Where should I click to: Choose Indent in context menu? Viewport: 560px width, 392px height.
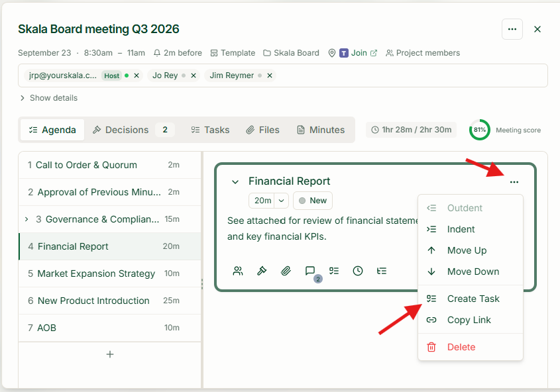471,229
